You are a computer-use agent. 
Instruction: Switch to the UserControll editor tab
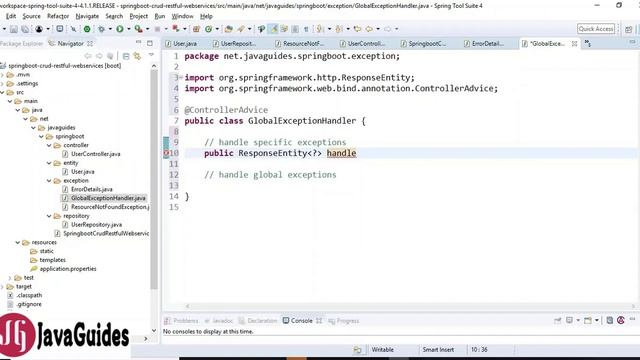[x=363, y=43]
